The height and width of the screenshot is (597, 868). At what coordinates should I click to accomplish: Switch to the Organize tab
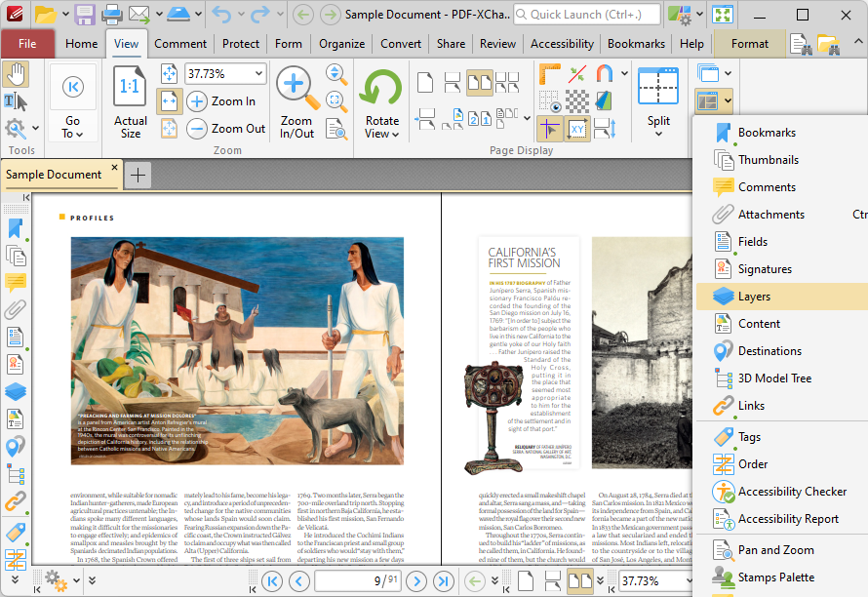click(341, 44)
